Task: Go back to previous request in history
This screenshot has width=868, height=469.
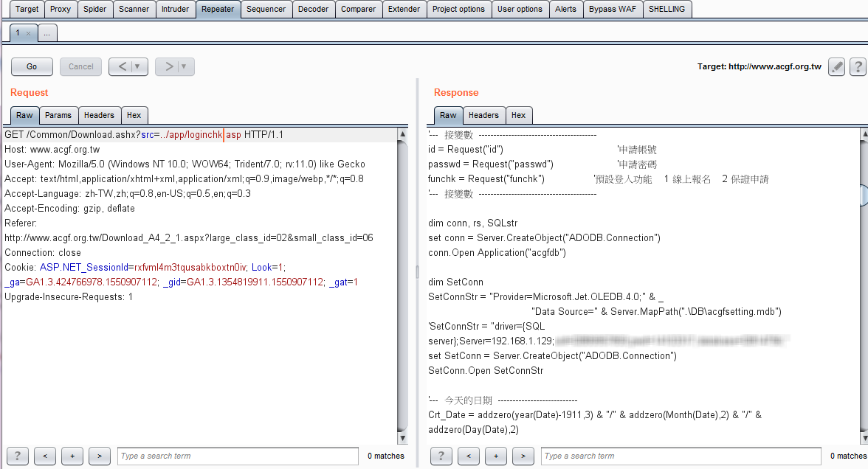Action: [x=122, y=66]
